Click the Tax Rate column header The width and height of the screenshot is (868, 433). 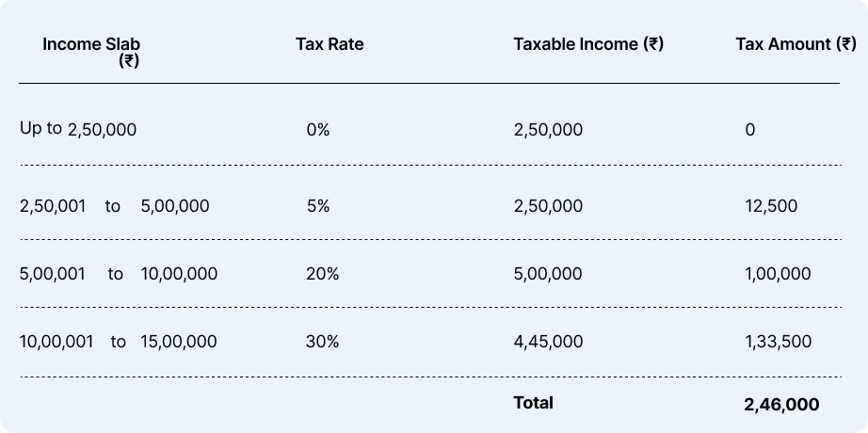pos(330,44)
